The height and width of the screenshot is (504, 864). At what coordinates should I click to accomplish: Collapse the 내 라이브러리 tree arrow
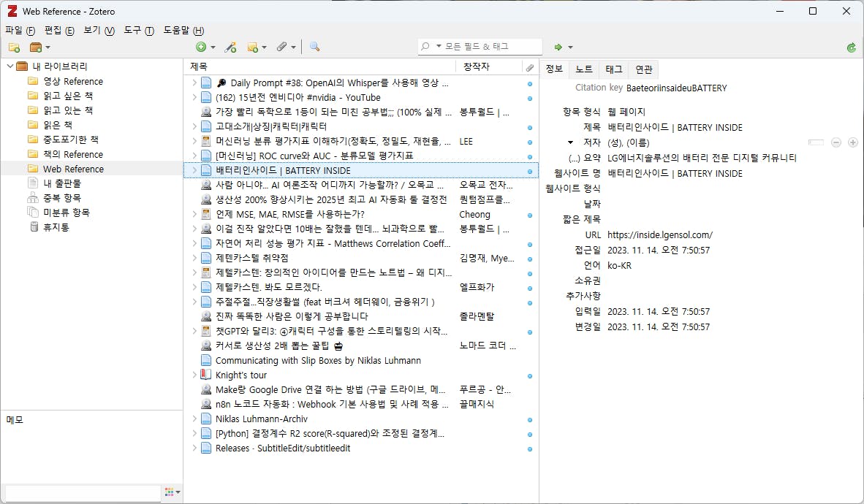10,66
